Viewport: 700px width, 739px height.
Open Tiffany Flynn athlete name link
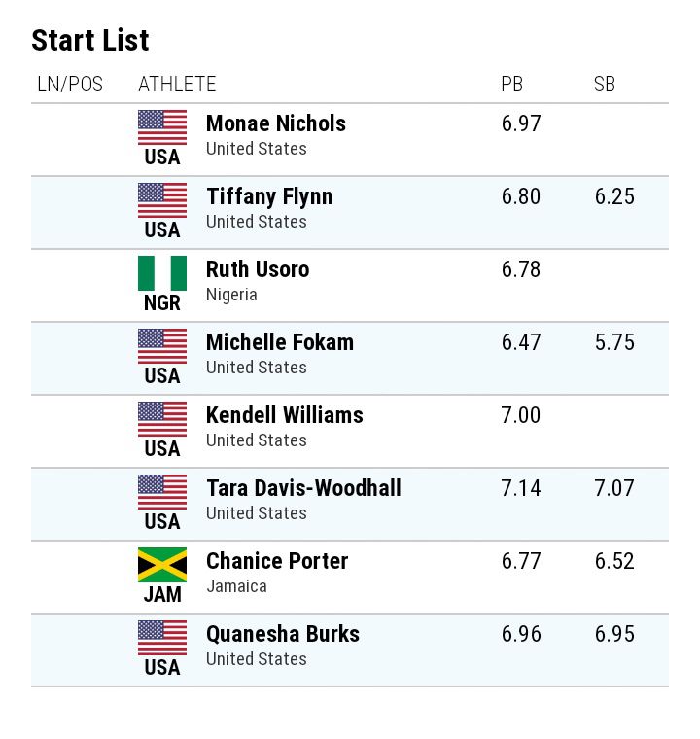269,196
